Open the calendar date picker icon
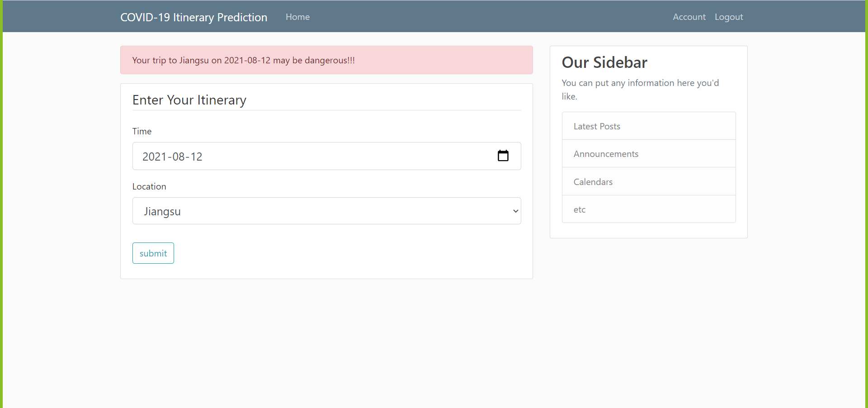Viewport: 868px width, 408px height. [503, 156]
